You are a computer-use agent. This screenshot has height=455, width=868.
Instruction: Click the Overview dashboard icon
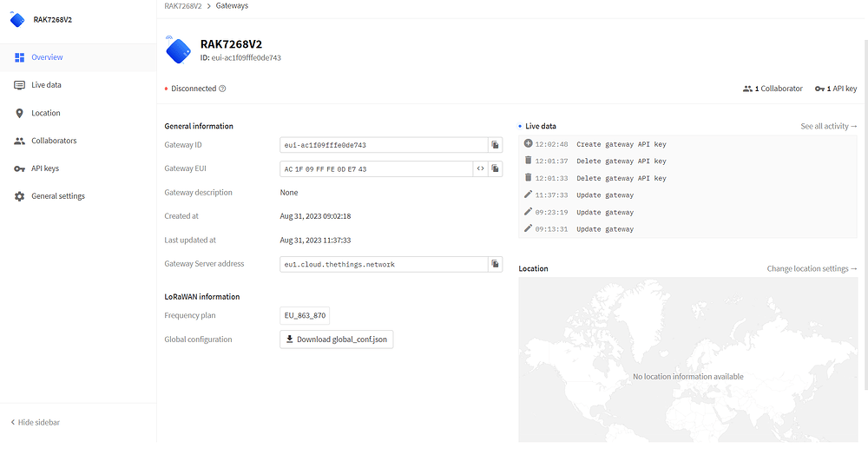pos(19,57)
